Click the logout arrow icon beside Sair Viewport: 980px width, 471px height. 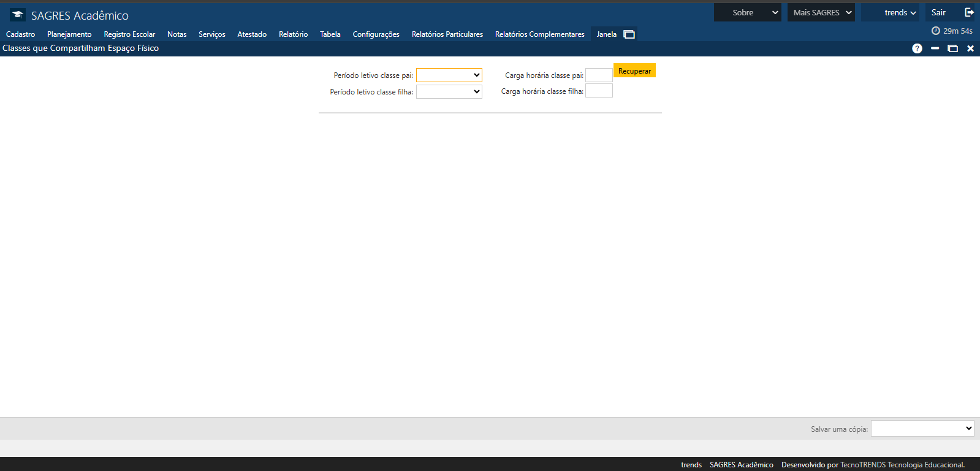(x=969, y=12)
